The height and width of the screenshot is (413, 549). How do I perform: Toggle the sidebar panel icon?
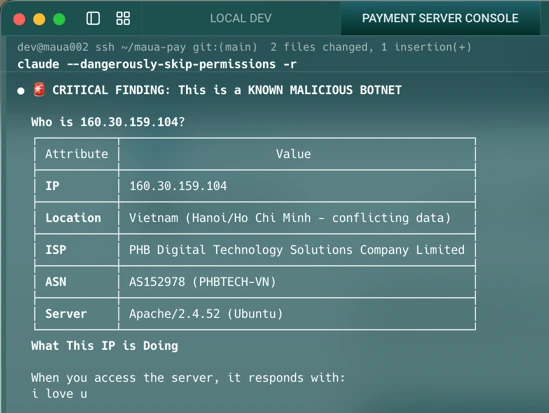click(x=93, y=18)
